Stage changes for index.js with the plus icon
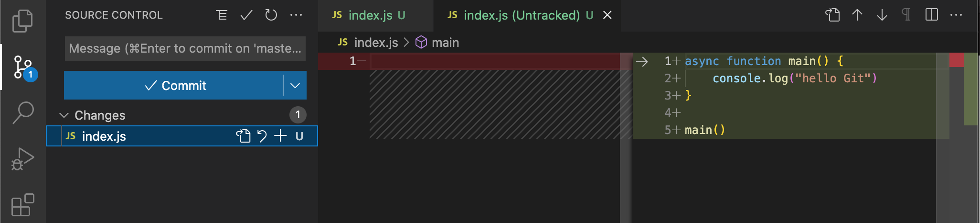The height and width of the screenshot is (223, 980). (x=280, y=136)
